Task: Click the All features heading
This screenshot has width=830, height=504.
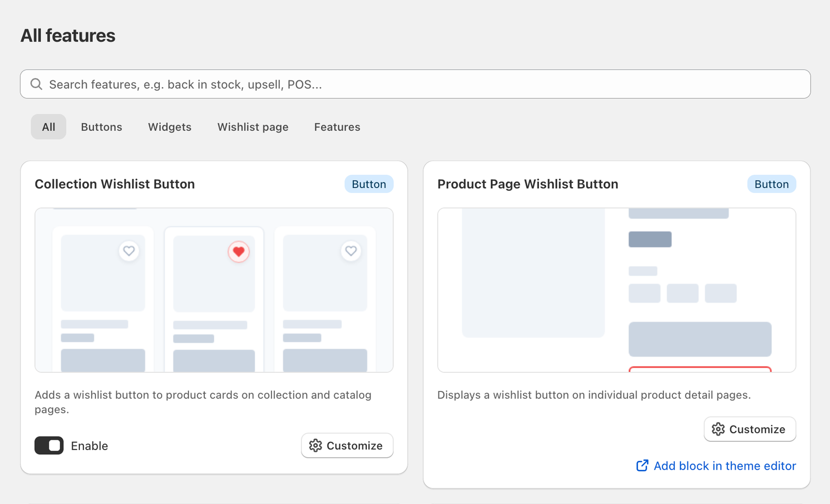Action: click(x=68, y=36)
